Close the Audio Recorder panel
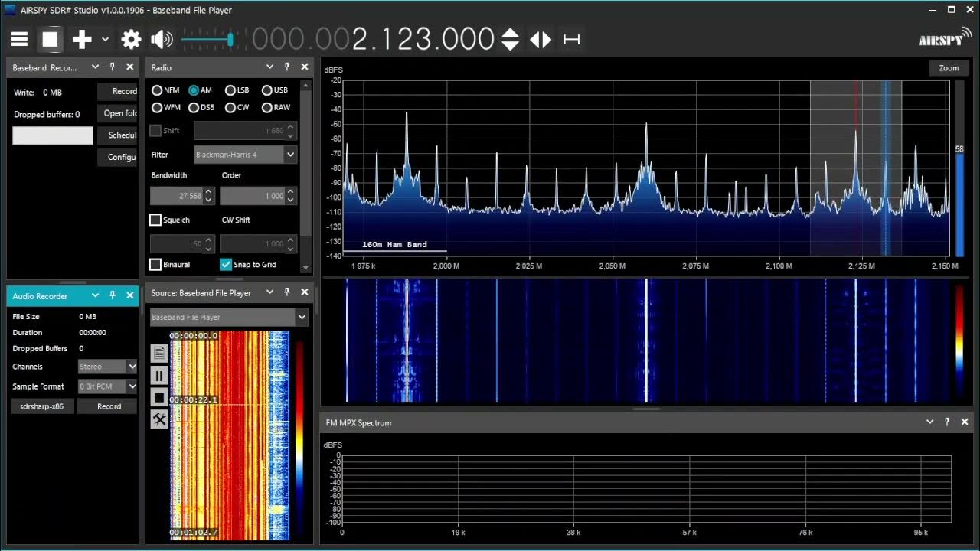 (x=130, y=295)
